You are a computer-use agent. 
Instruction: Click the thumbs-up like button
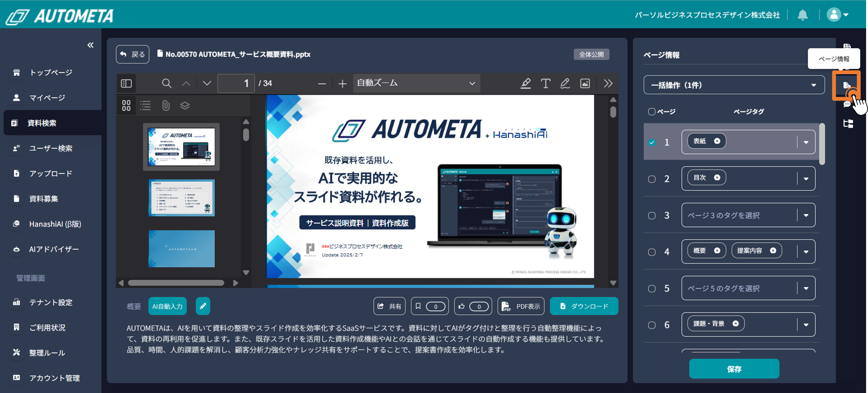(473, 306)
